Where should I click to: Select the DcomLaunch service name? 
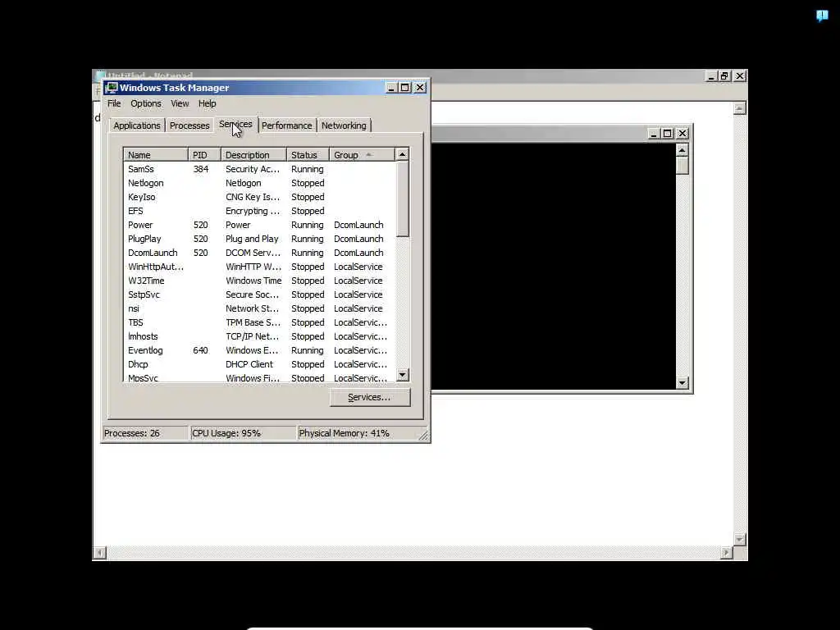click(x=153, y=253)
